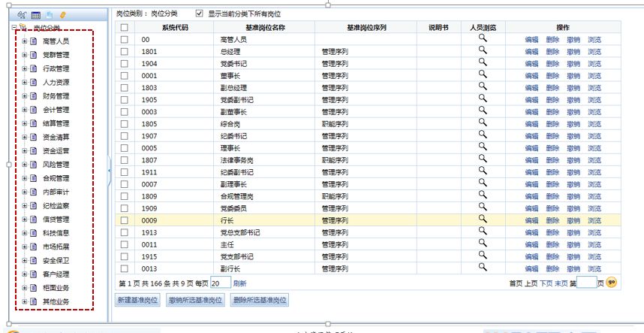Click 删除 link for 董事长 row
The image size is (644, 333).
pyautogui.click(x=552, y=76)
